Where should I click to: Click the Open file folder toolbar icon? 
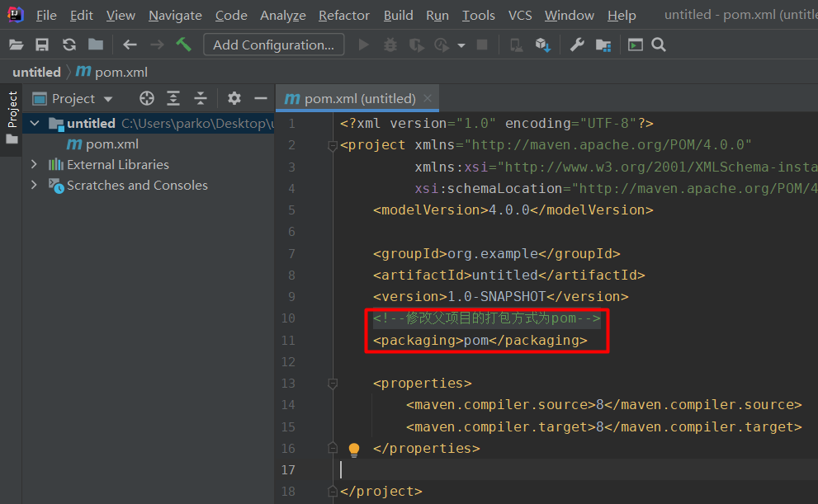click(17, 45)
